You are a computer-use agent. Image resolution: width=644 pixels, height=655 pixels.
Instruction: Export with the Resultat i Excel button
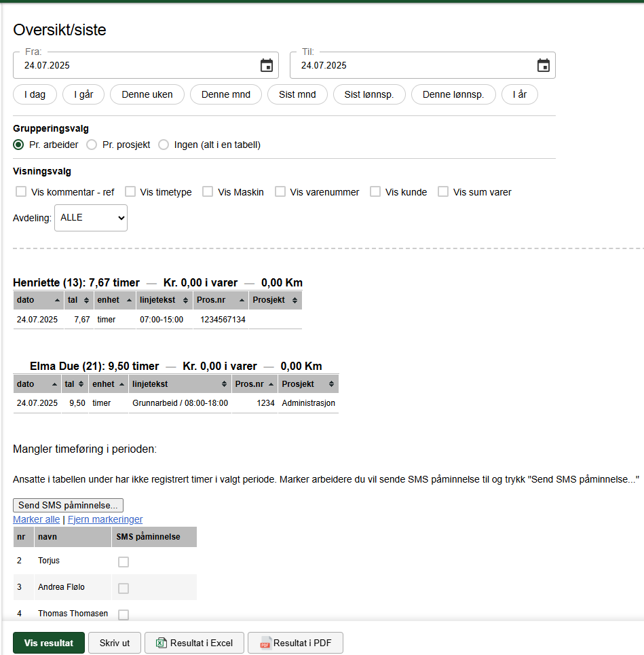click(x=194, y=643)
